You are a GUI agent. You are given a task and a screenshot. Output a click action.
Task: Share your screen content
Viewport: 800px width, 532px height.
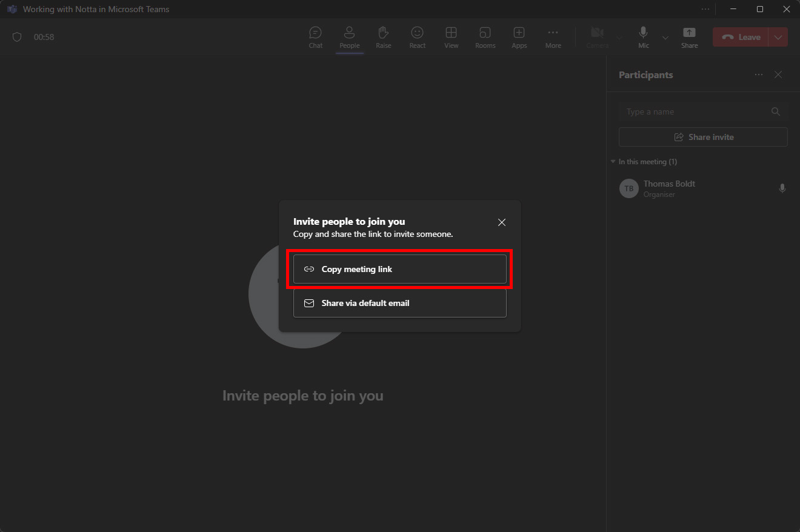tap(690, 38)
